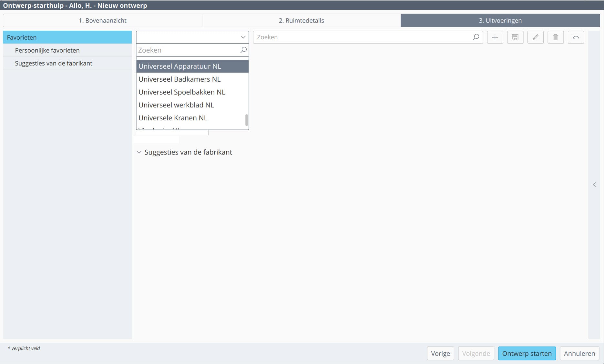Close the catalog dropdown via its chevron
The width and height of the screenshot is (604, 364).
243,37
